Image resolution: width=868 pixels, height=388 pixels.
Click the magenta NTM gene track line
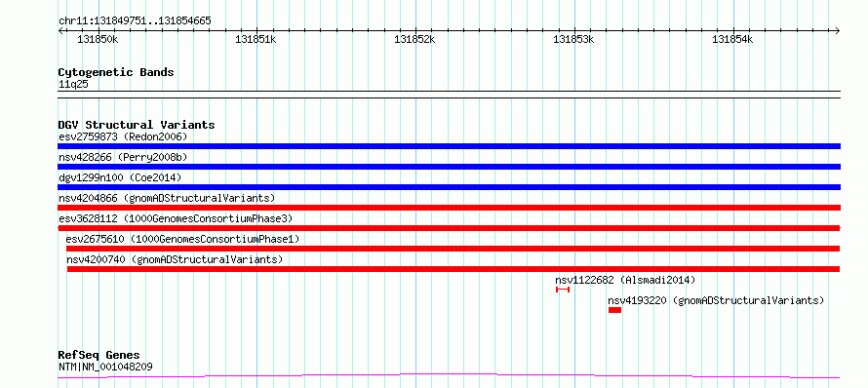[x=449, y=376]
